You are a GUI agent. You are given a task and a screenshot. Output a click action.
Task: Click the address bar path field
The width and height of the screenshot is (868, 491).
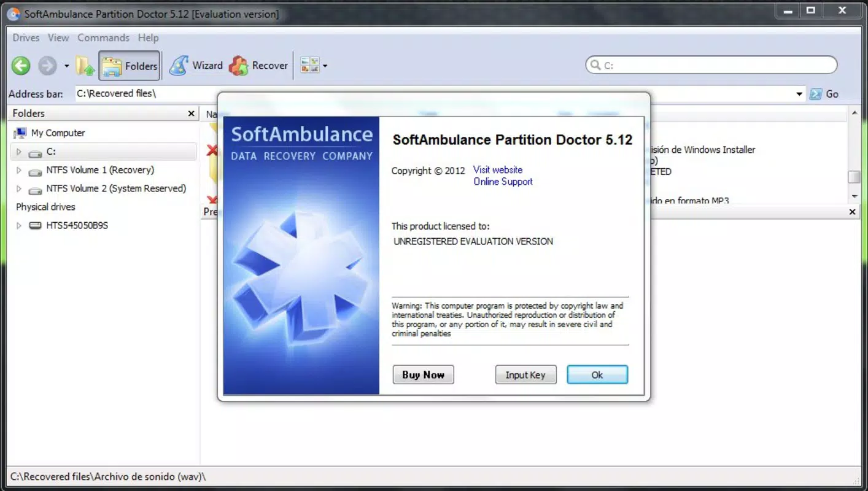pos(435,94)
